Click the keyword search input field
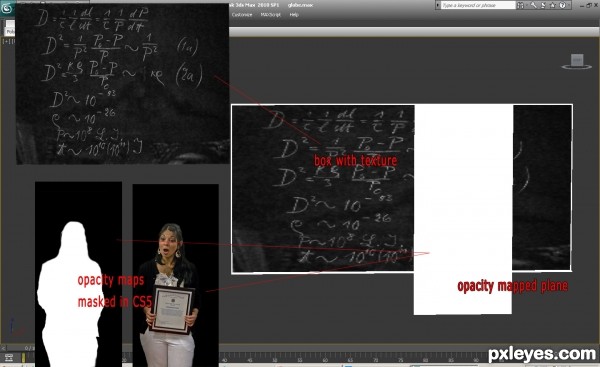This screenshot has width=600, height=367. tap(478, 5)
